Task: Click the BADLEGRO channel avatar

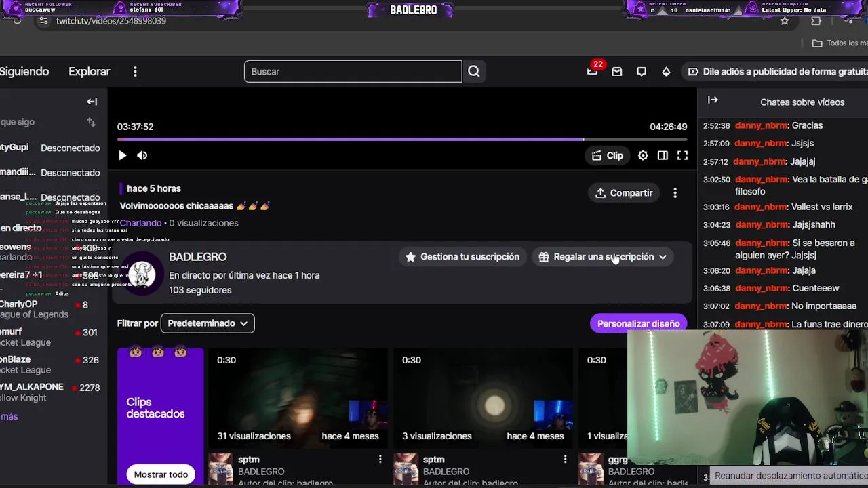Action: point(142,274)
